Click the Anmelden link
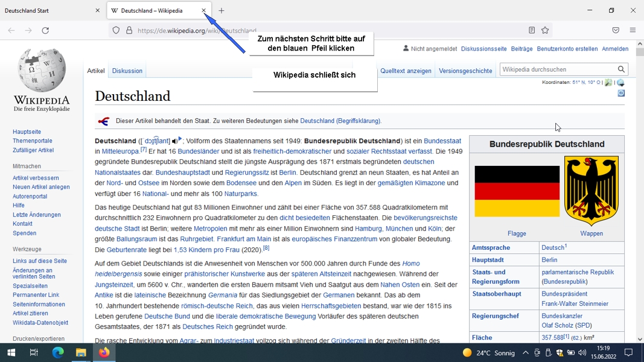644x362 pixels. click(x=615, y=49)
